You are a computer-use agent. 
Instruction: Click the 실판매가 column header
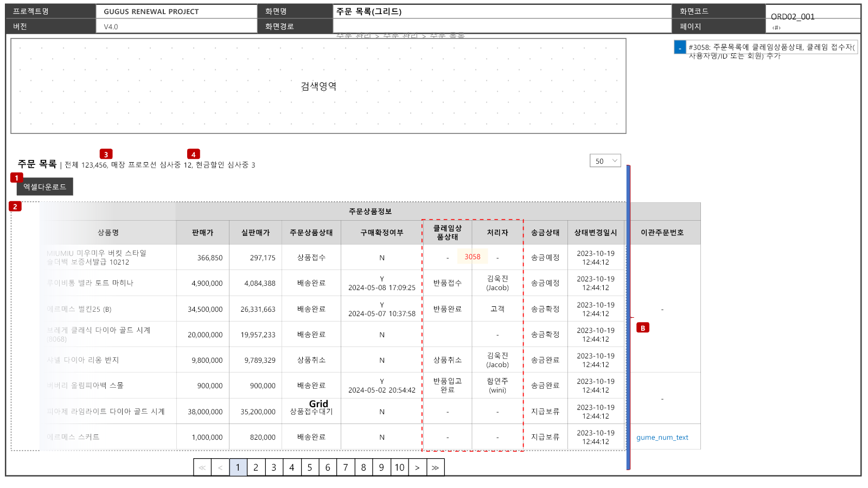pyautogui.click(x=256, y=233)
